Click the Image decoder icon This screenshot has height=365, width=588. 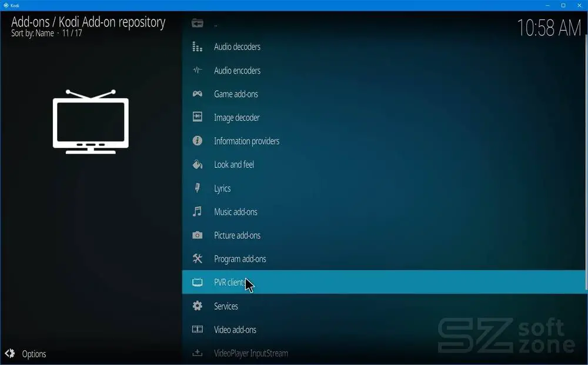click(x=197, y=117)
